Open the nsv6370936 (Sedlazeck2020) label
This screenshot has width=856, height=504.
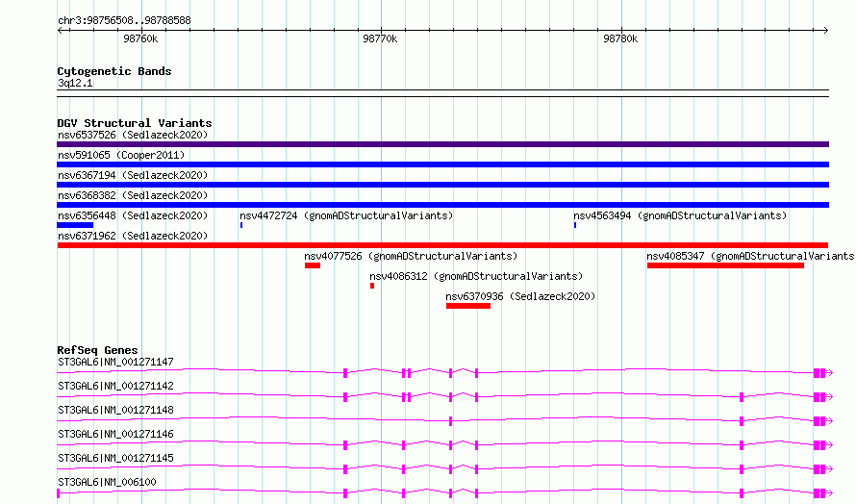[520, 296]
